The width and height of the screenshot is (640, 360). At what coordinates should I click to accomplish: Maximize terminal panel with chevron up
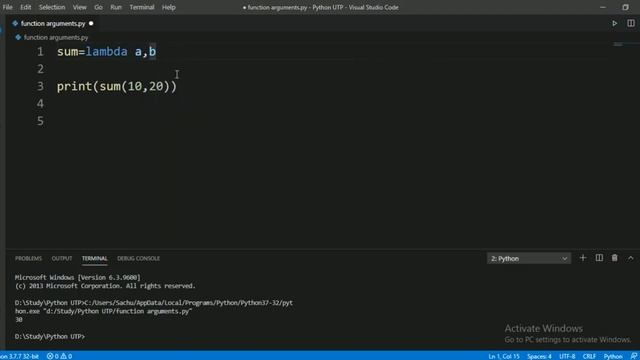pyautogui.click(x=631, y=258)
